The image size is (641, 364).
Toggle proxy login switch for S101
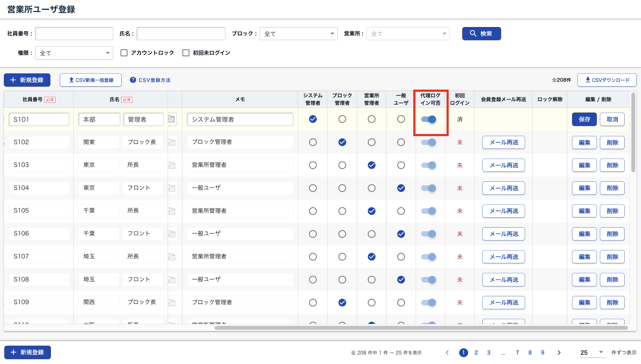(x=429, y=119)
